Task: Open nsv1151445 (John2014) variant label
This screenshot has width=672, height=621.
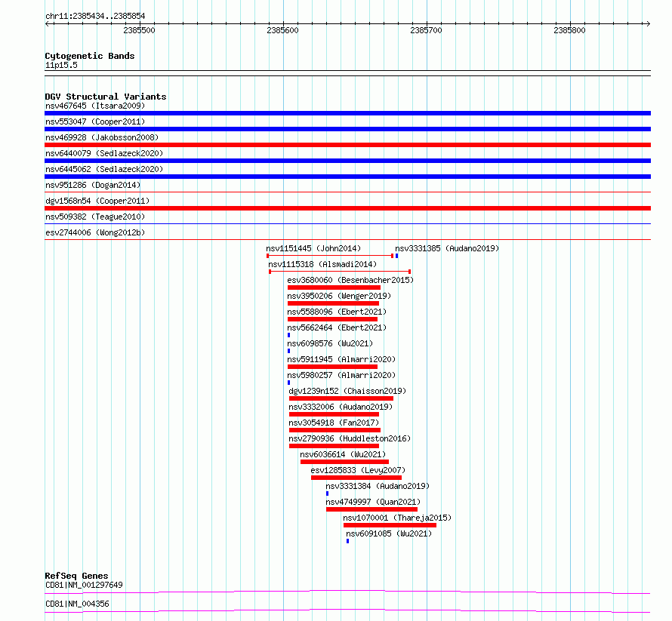Action: point(313,248)
